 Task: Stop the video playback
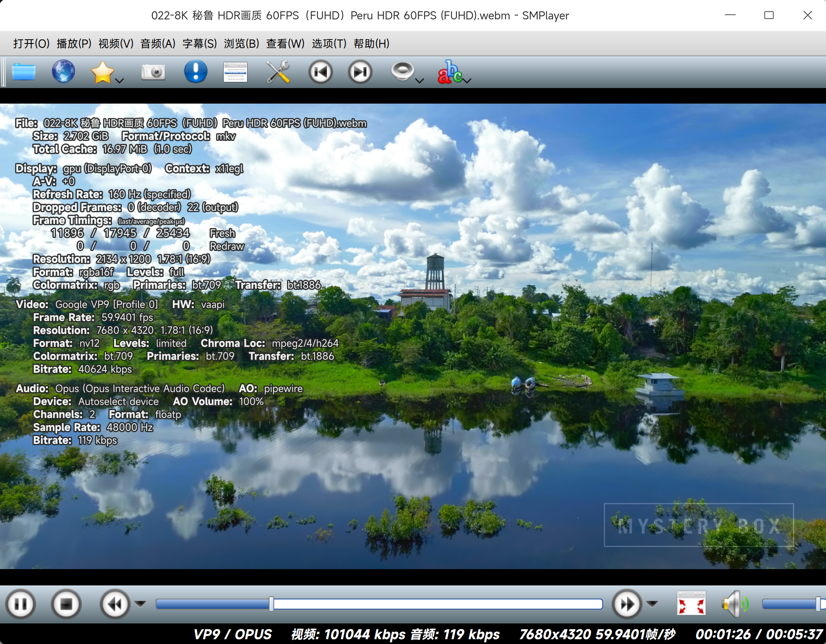click(x=66, y=604)
